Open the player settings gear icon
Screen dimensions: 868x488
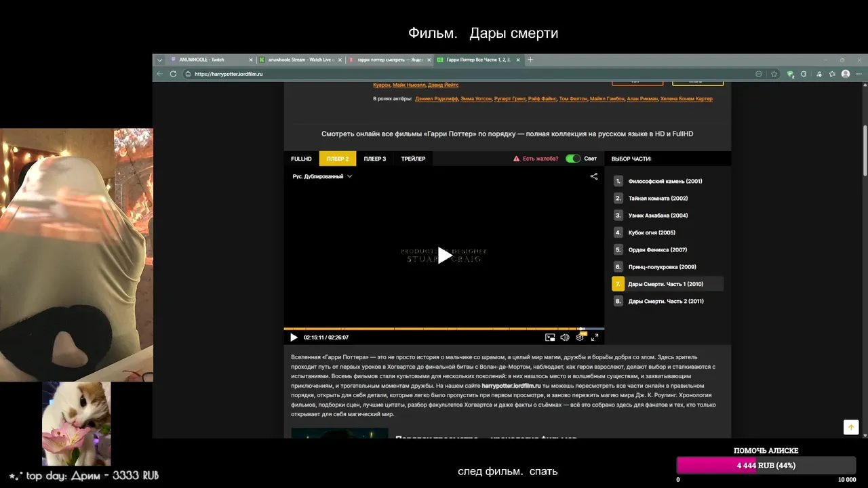580,338
